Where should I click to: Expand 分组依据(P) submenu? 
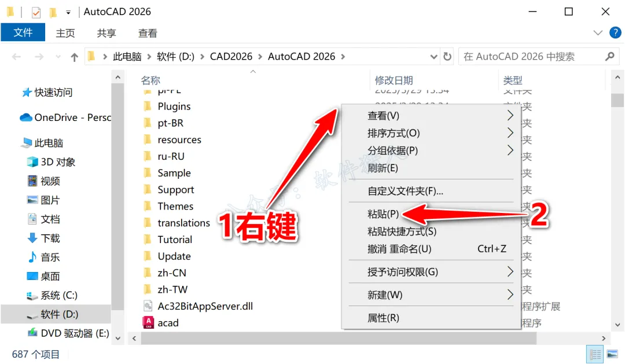click(x=510, y=150)
